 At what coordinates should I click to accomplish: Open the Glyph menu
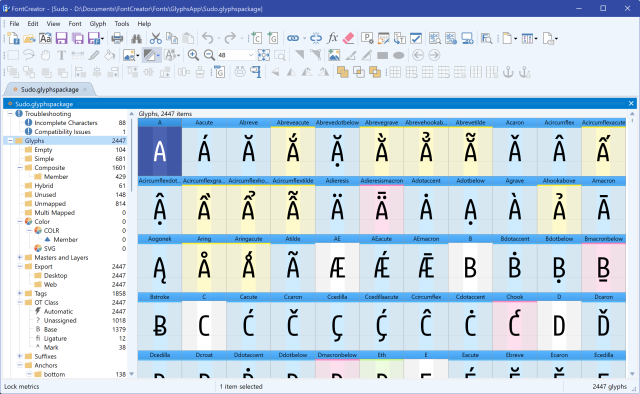tap(98, 24)
